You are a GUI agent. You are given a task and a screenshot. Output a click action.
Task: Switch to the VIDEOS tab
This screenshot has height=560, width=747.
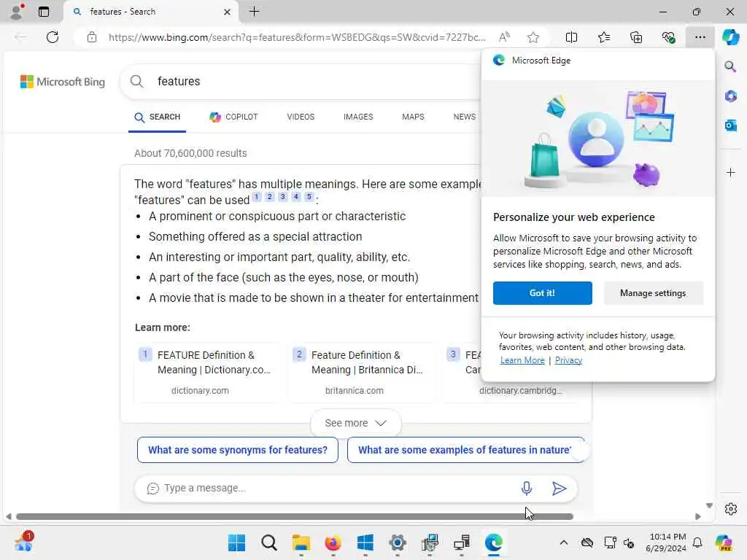301,117
